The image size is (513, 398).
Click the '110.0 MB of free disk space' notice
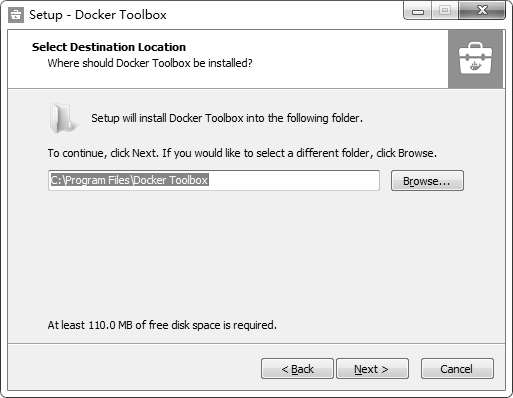(x=162, y=325)
